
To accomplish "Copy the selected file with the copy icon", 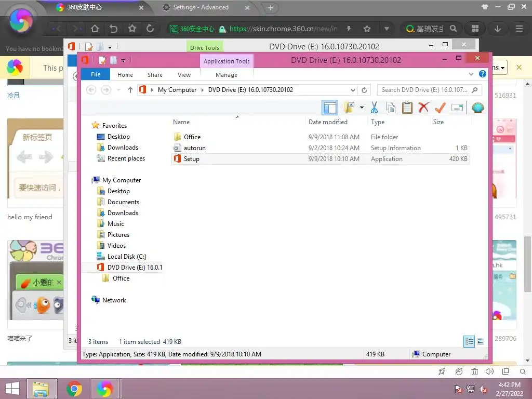I will pos(391,108).
